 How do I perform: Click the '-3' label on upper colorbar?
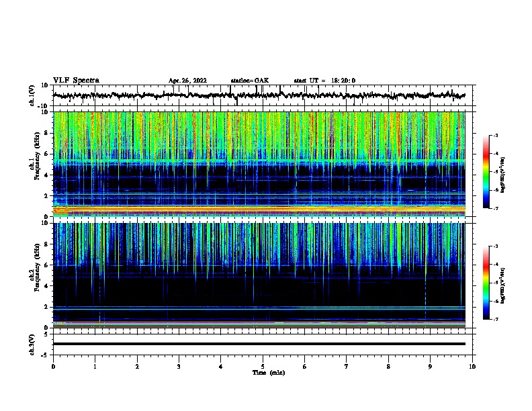(x=495, y=136)
